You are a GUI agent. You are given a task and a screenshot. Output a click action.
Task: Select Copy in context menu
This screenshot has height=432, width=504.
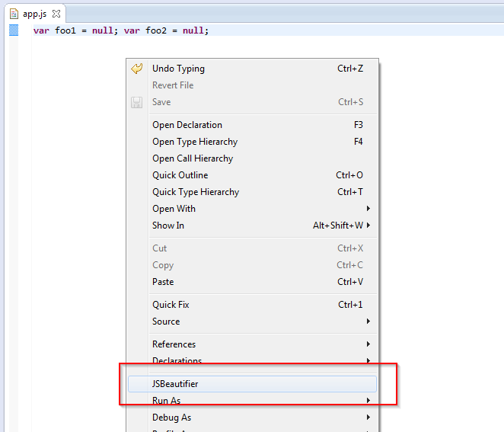coord(252,265)
